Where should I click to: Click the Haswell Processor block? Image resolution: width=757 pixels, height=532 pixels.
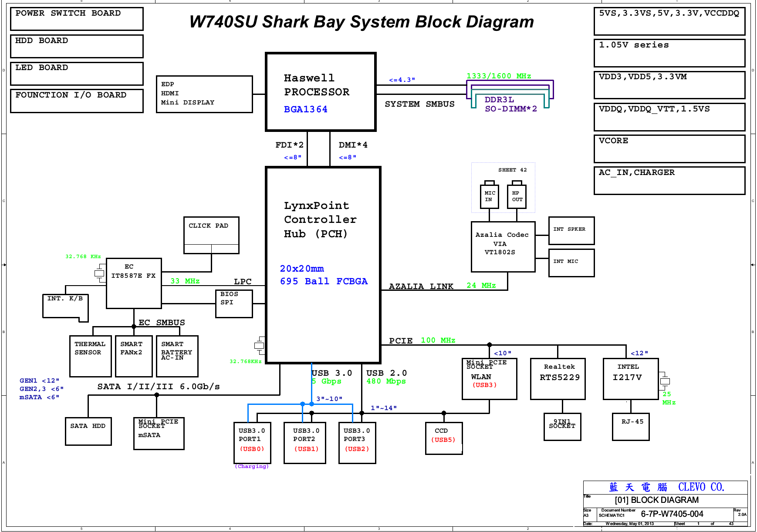click(321, 92)
